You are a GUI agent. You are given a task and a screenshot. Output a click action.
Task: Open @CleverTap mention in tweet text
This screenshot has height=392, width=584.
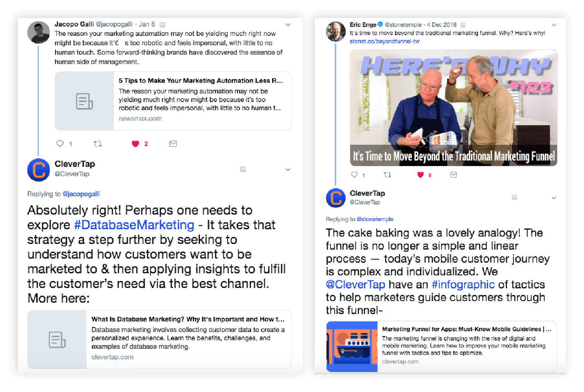[x=355, y=284]
